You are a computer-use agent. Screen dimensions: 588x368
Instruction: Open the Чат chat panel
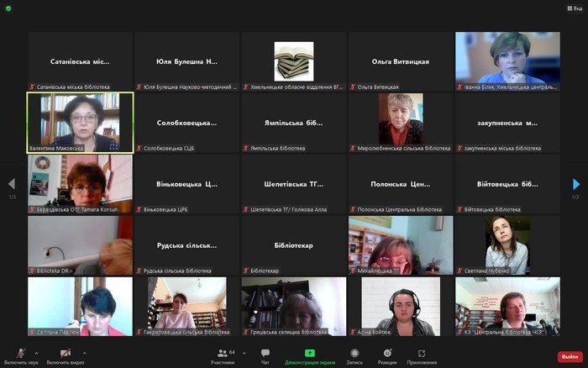(x=265, y=356)
